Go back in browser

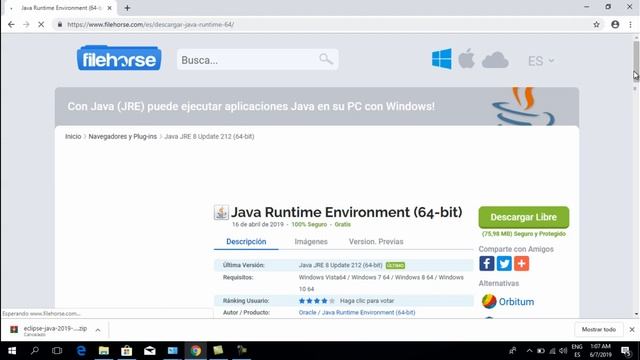coord(11,24)
